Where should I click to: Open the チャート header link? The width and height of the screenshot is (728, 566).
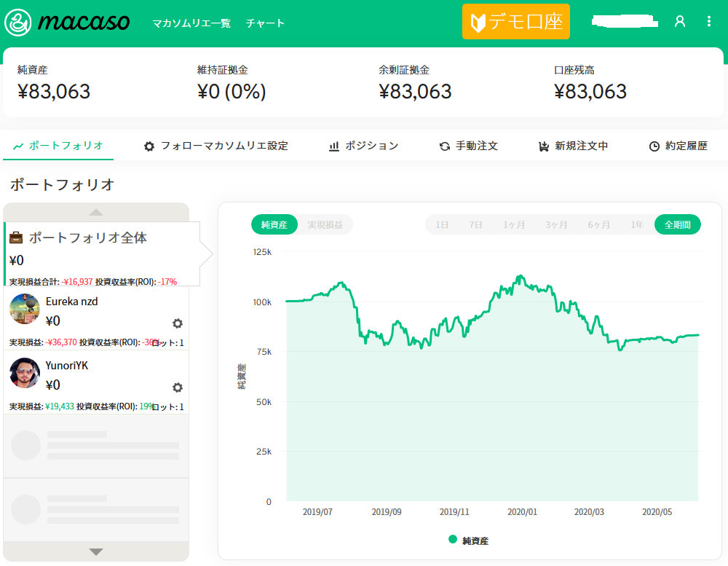pos(266,23)
